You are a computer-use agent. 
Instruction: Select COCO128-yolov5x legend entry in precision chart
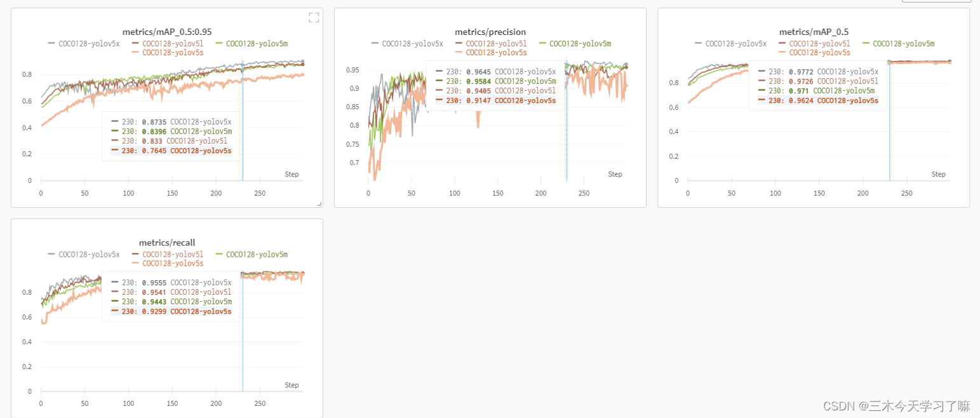(406, 44)
